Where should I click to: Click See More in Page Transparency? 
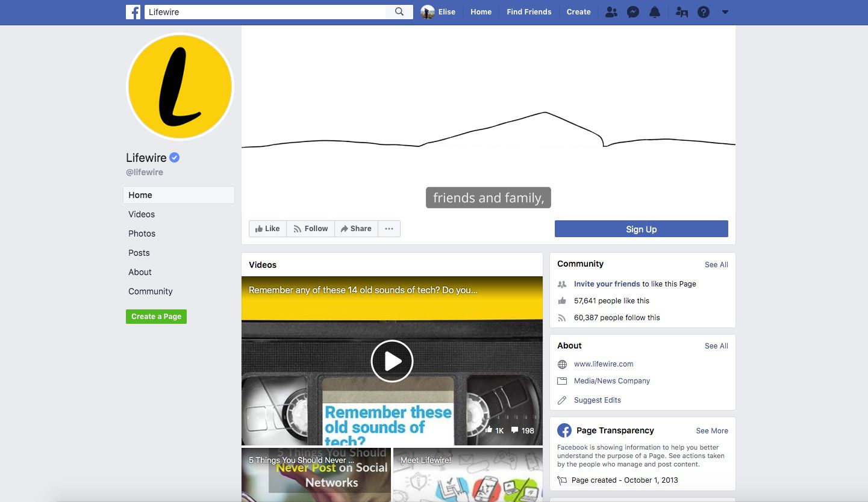(x=712, y=431)
